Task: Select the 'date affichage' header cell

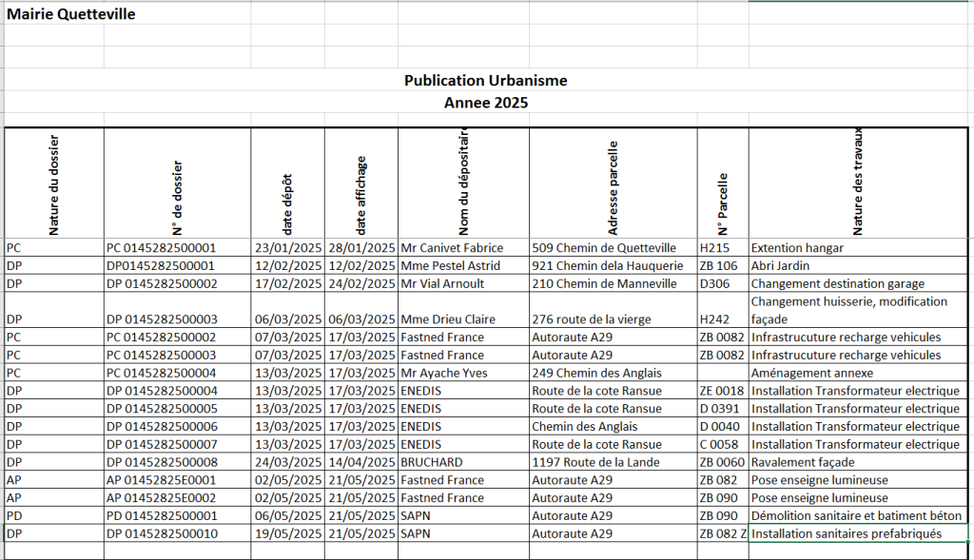Action: [x=360, y=183]
